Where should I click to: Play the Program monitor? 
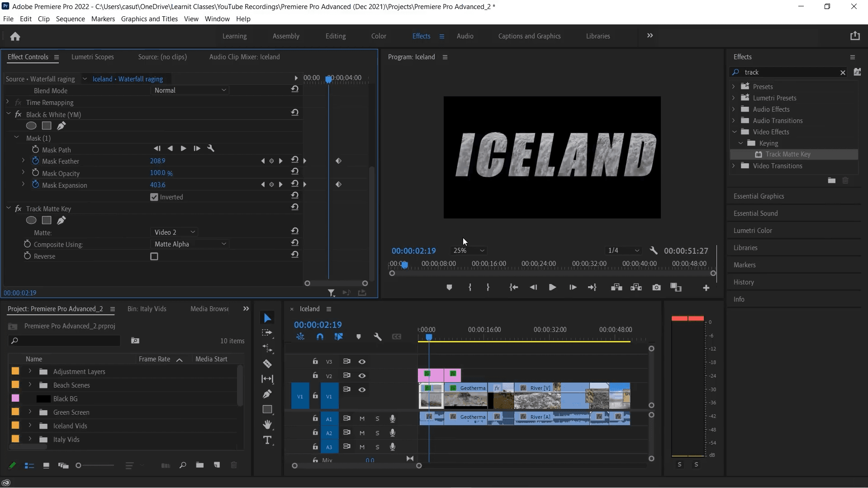click(552, 288)
